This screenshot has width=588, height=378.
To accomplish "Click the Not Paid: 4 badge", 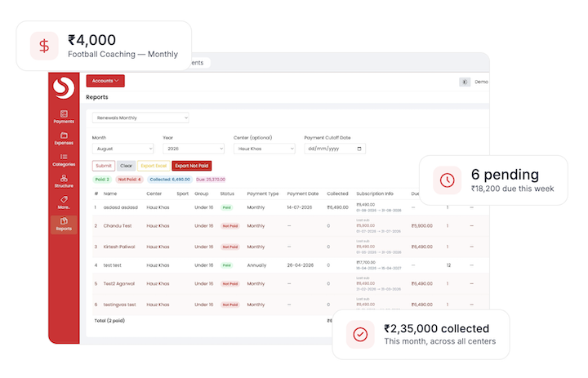I will click(129, 180).
